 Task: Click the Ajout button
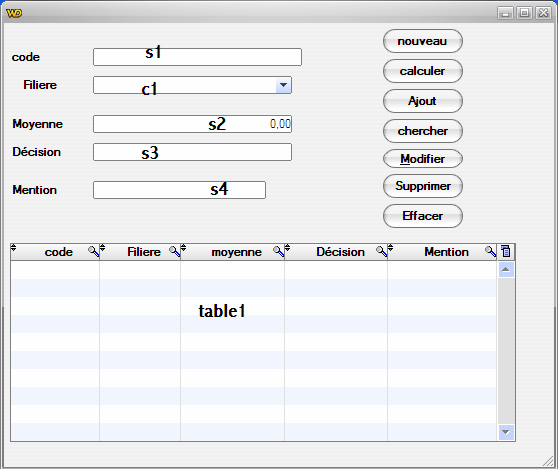pos(422,101)
